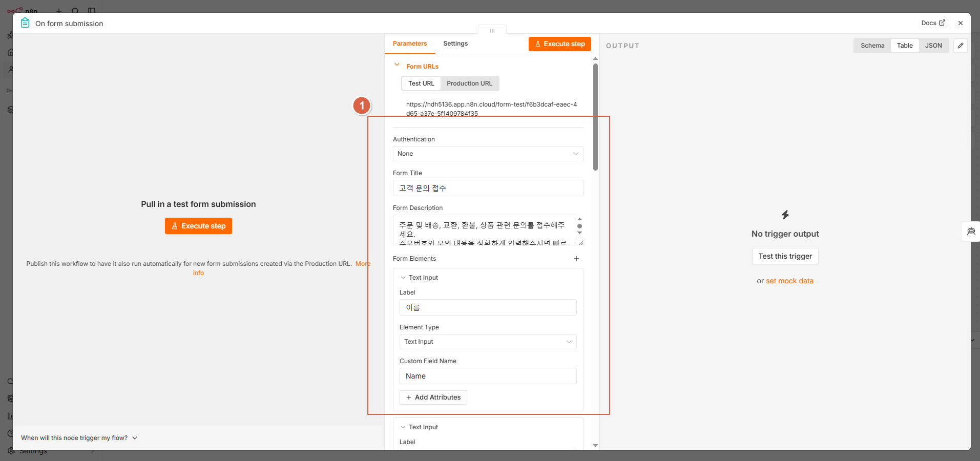This screenshot has height=461, width=980.
Task: Click the Custom Field Name input
Action: [488, 376]
